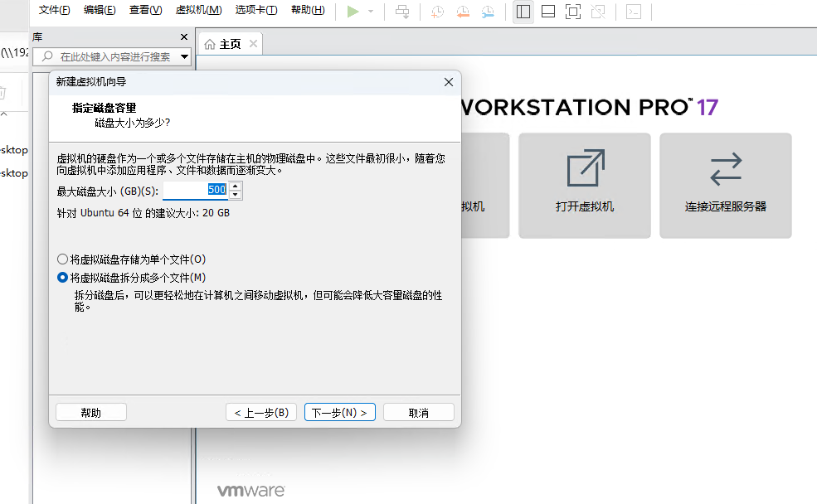817x504 pixels.
Task: Proceed with the 下一步(N) button
Action: (340, 412)
